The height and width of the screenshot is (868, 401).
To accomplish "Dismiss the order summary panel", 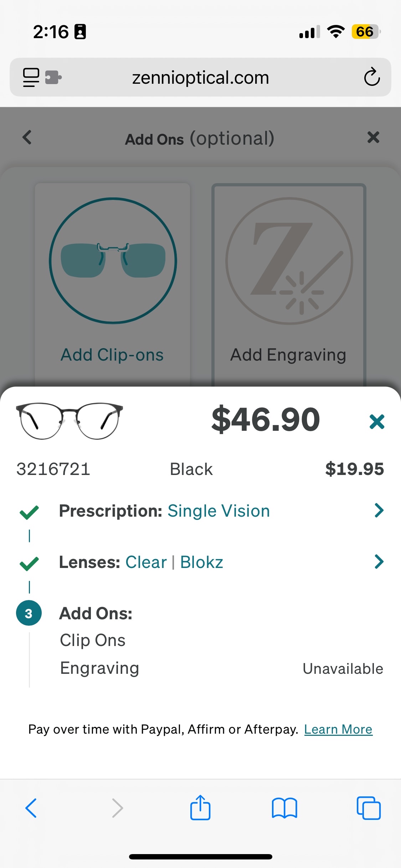I will (x=377, y=422).
